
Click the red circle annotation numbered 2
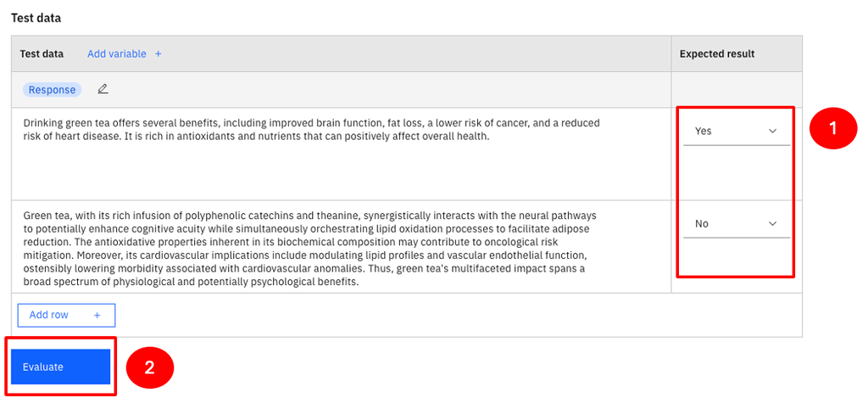(x=149, y=367)
